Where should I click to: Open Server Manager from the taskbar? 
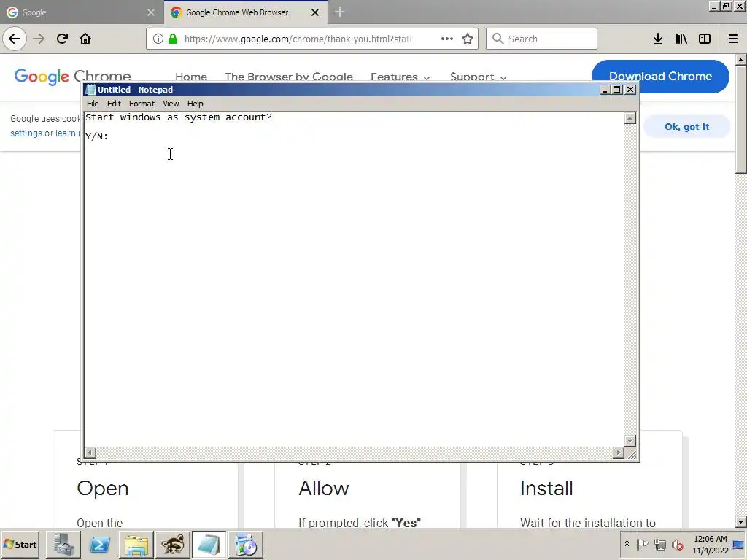pyautogui.click(x=63, y=544)
